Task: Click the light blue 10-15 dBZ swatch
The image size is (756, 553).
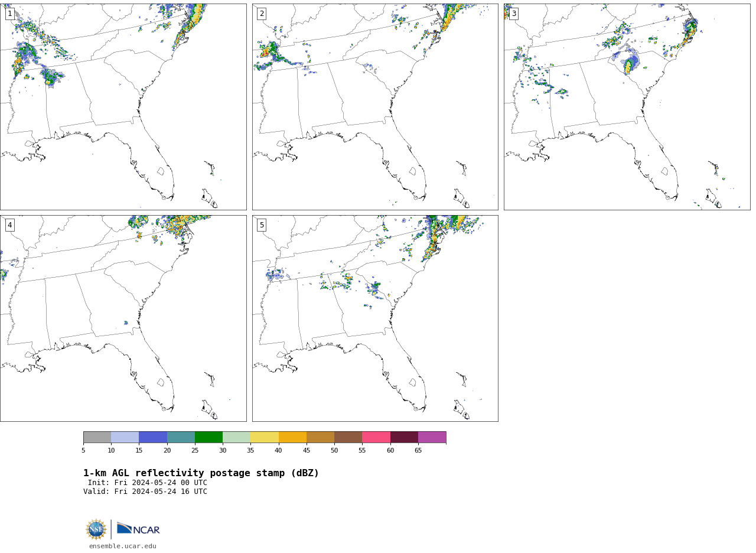Action: 125,437
